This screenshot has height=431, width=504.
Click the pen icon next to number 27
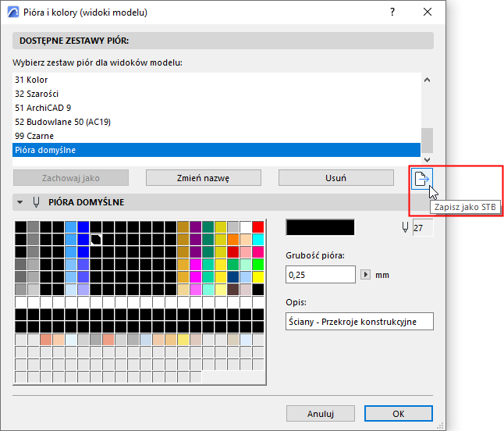coord(406,228)
